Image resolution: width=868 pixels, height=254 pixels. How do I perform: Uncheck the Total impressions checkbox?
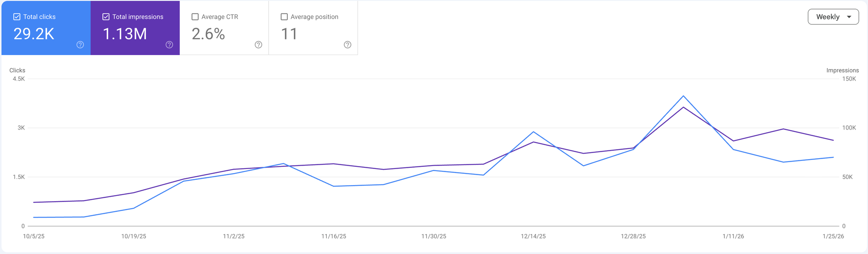[x=106, y=17]
